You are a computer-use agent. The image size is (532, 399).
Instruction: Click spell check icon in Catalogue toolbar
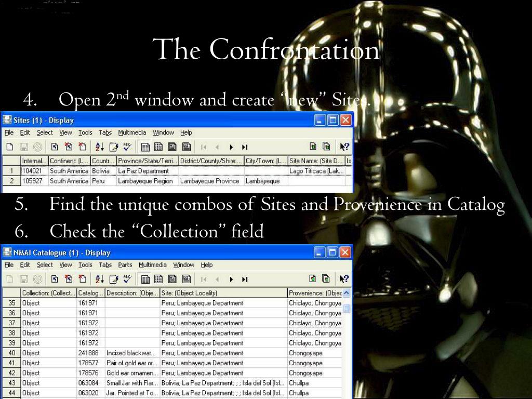point(127,279)
